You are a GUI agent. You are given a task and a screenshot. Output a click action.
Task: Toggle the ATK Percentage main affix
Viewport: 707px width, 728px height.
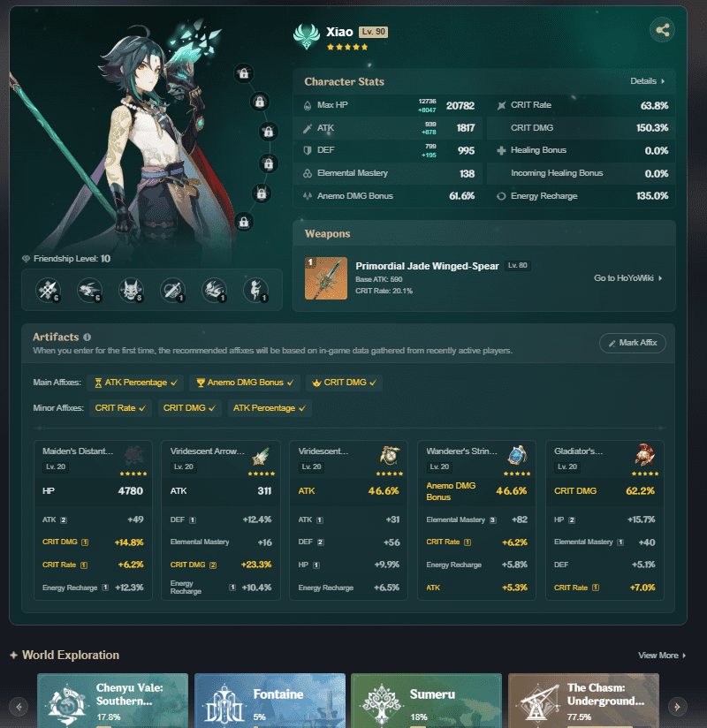[135, 383]
